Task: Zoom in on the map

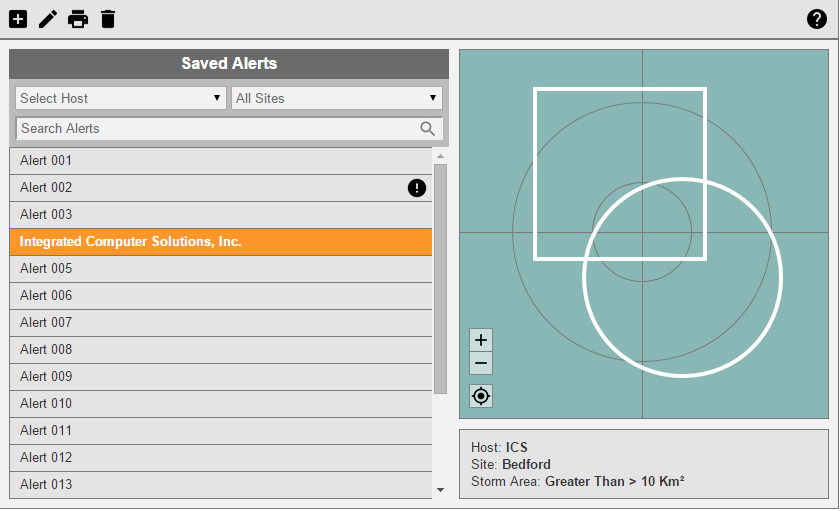Action: point(481,340)
